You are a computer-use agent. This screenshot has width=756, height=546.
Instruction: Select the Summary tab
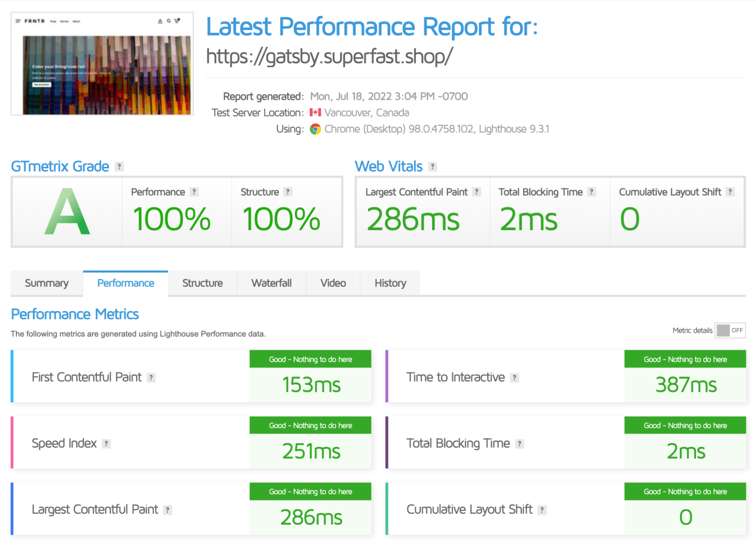coord(48,282)
